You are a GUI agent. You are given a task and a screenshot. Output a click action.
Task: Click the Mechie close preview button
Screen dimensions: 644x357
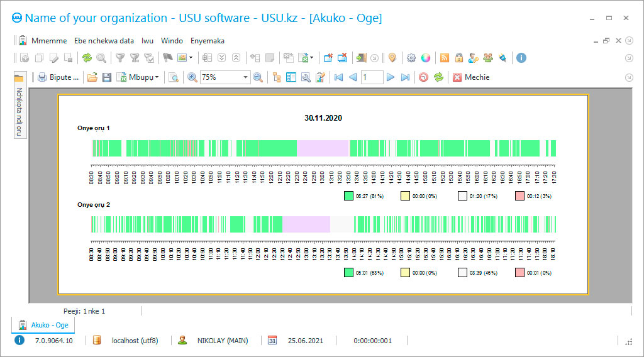tap(471, 77)
